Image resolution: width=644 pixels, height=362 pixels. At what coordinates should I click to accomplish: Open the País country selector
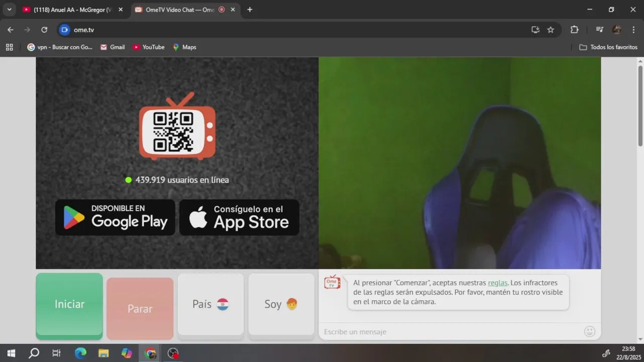210,304
